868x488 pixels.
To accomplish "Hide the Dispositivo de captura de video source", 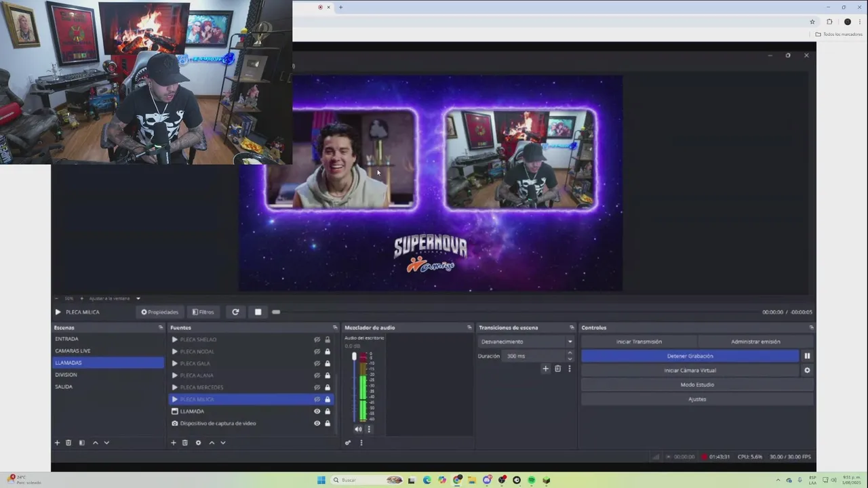I will tap(317, 423).
